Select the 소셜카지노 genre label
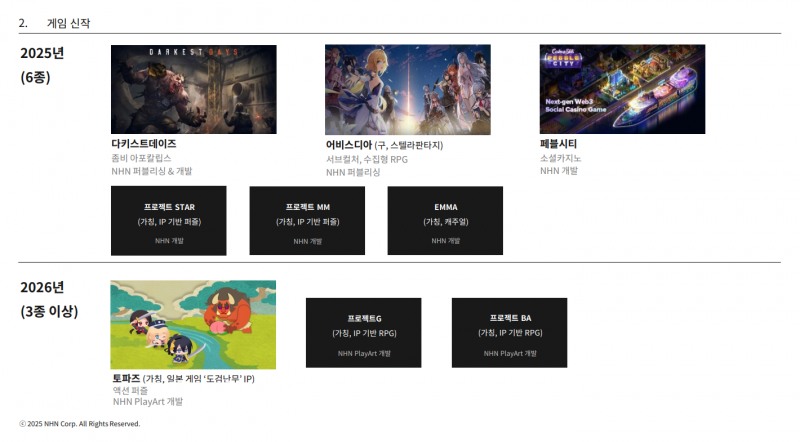This screenshot has width=800, height=442. point(560,158)
